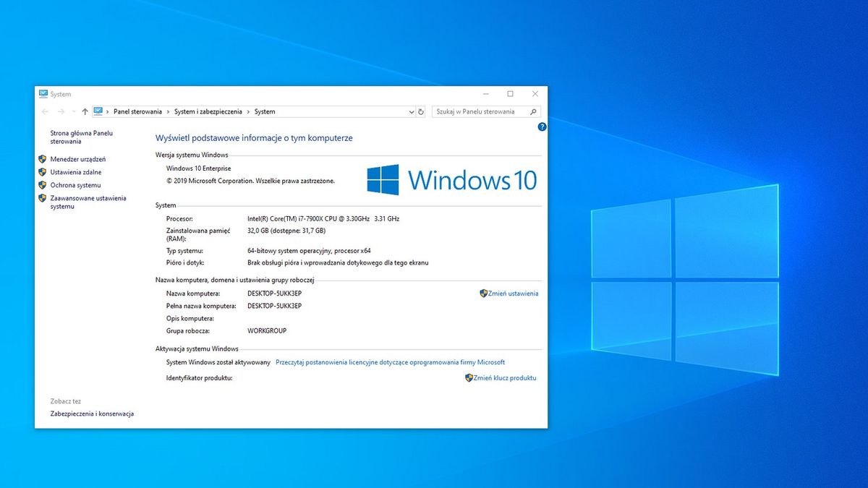Click the System window title icon
868x488 pixels.
tap(43, 94)
